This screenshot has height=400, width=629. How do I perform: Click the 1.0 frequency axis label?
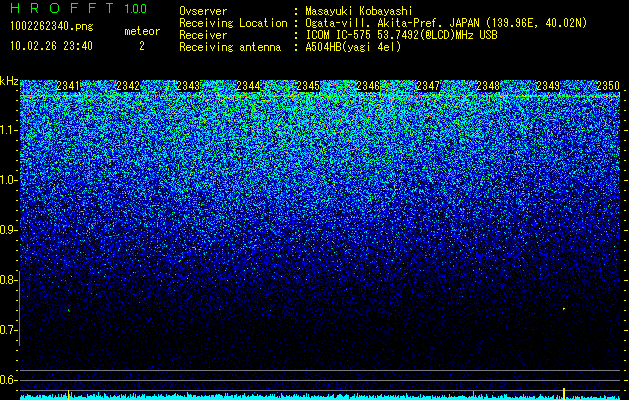point(7,180)
